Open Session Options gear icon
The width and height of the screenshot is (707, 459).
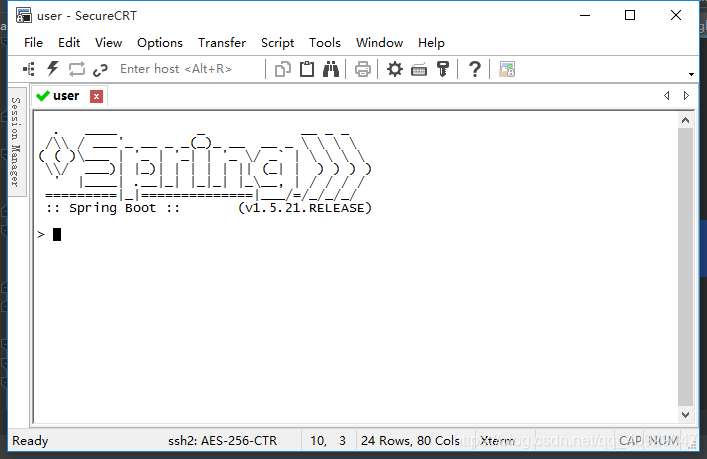[395, 69]
